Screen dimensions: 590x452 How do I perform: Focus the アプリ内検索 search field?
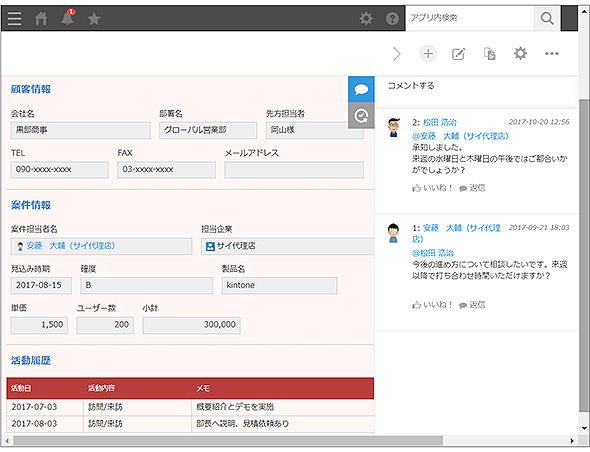pyautogui.click(x=470, y=18)
